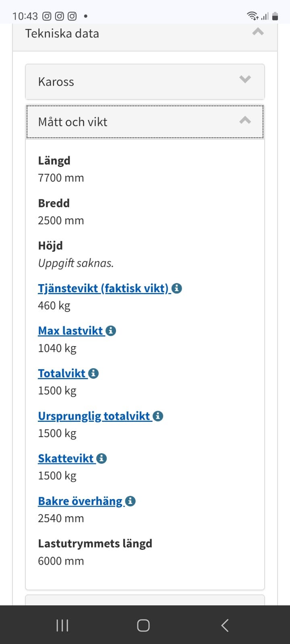This screenshot has height=644, width=290.
Task: Follow the Max lastvikt link
Action: [70, 331]
